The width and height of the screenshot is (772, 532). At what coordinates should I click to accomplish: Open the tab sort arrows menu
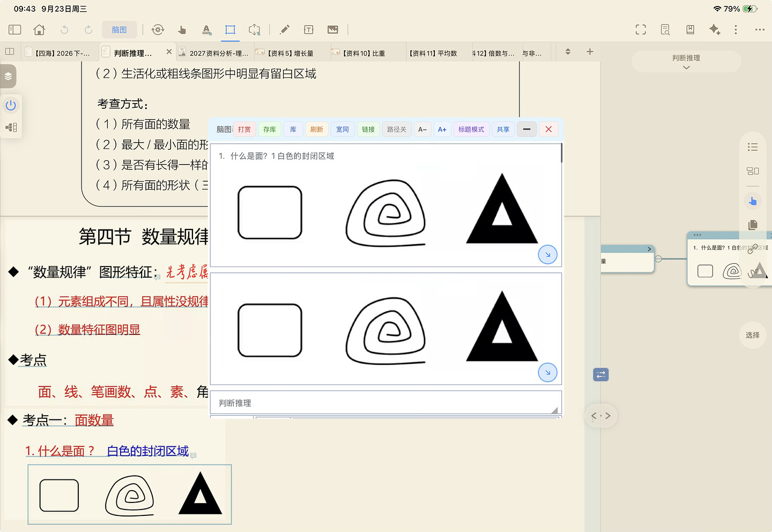tap(568, 51)
